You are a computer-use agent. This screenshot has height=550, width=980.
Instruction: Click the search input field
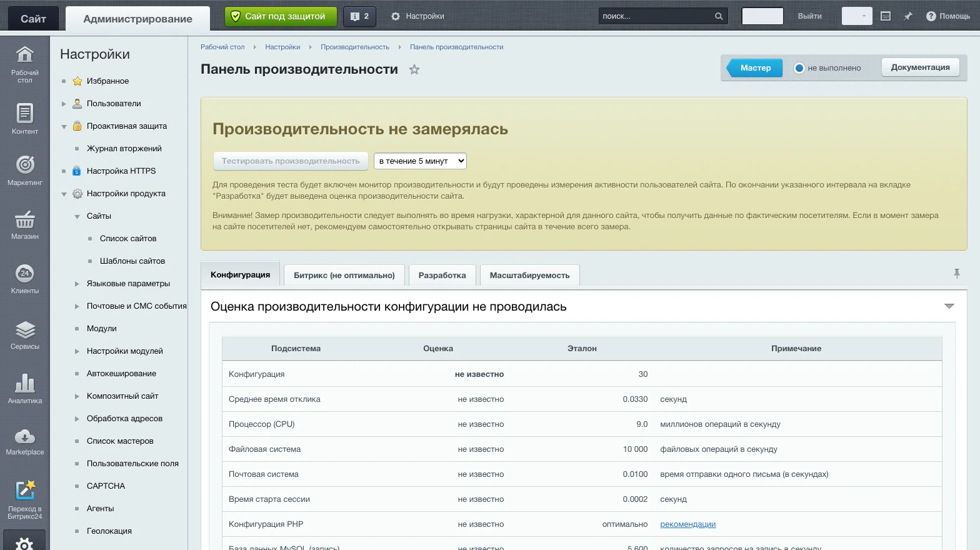(x=656, y=16)
